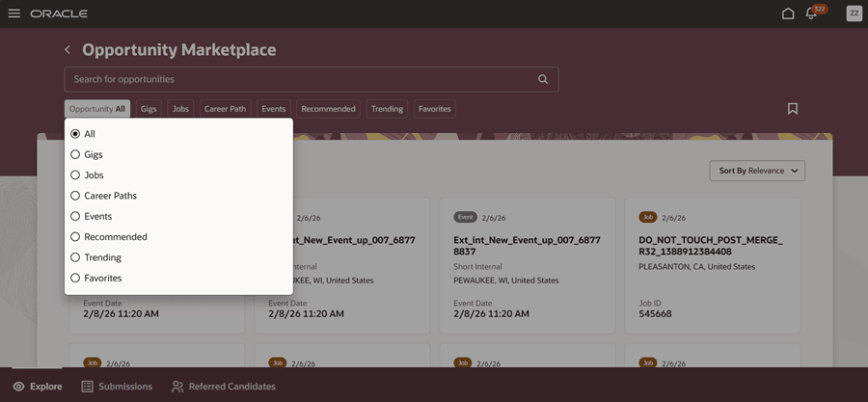Select the Events radio option
This screenshot has height=402, width=868.
tap(75, 216)
